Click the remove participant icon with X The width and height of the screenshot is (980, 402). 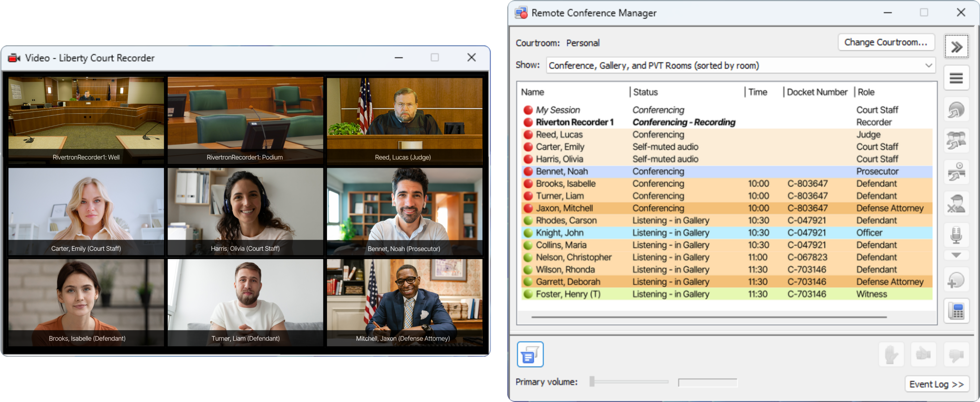[x=956, y=204]
